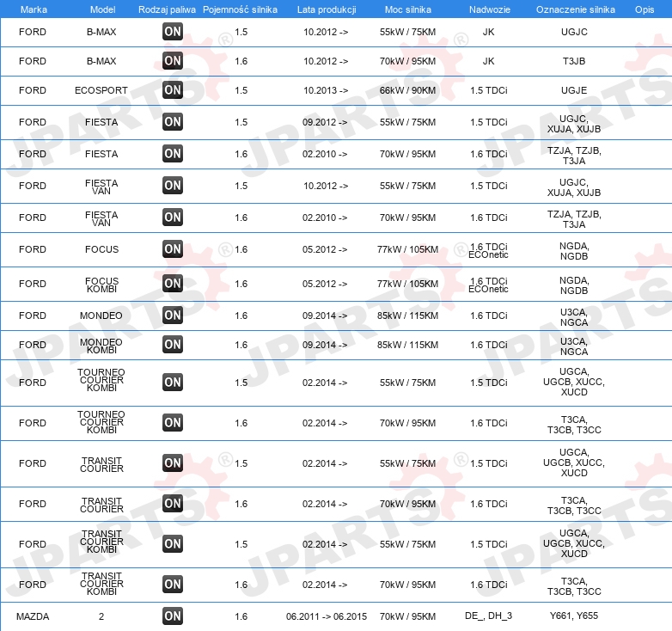Click the ON icon in the FIESTA 1.5 row
The image size is (672, 631).
pyautogui.click(x=173, y=122)
